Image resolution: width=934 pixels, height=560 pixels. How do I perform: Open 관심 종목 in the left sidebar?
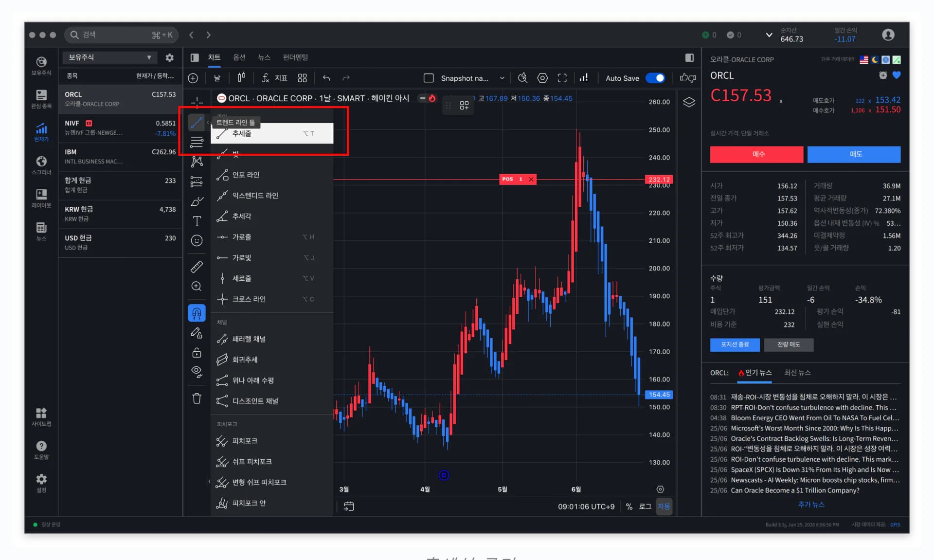coord(41,99)
